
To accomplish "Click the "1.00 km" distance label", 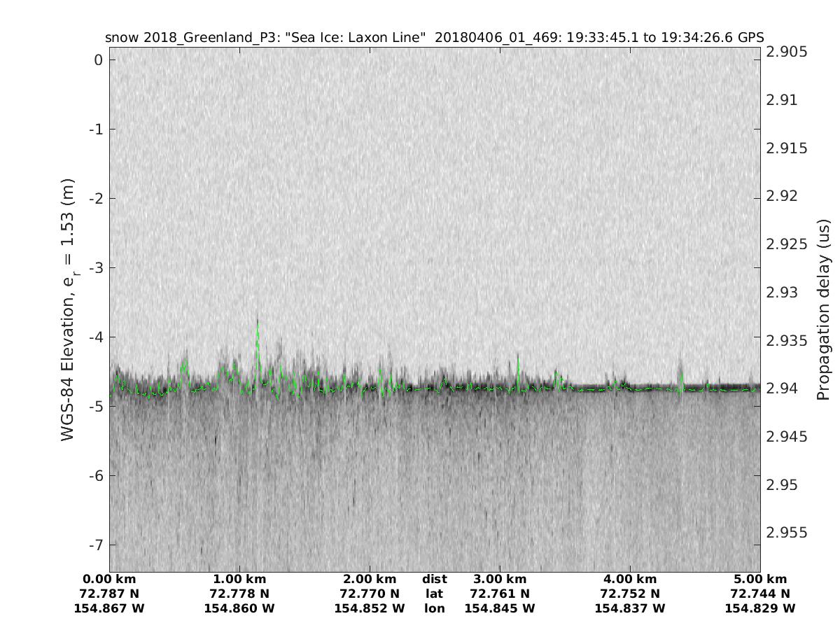I will click(x=239, y=579).
